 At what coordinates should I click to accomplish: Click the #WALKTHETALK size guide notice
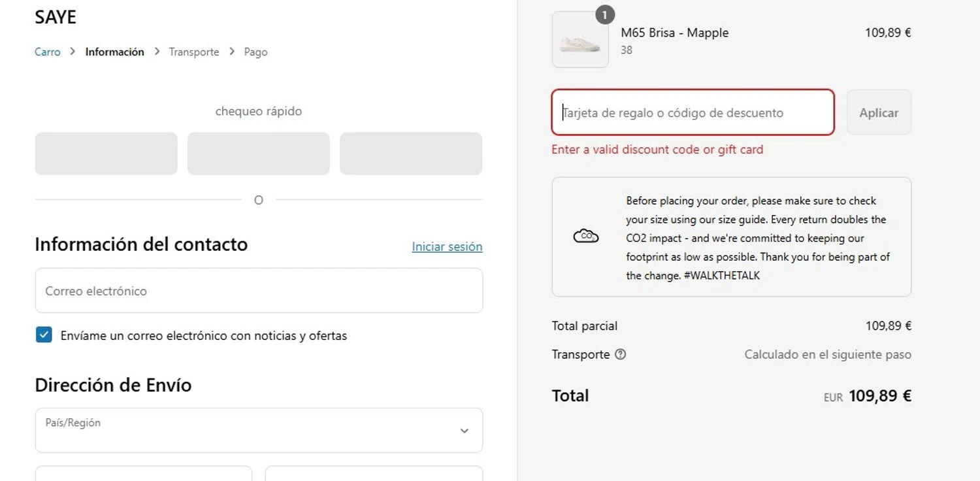pyautogui.click(x=732, y=237)
